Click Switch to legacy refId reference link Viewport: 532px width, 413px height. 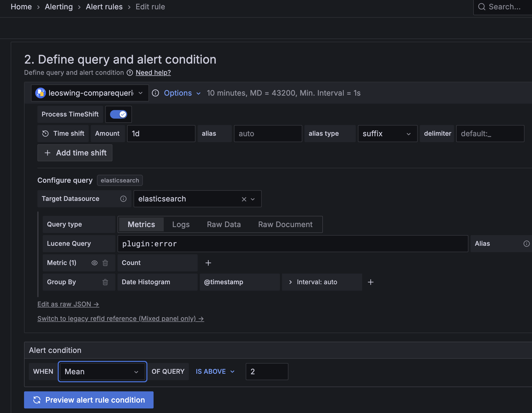point(121,319)
